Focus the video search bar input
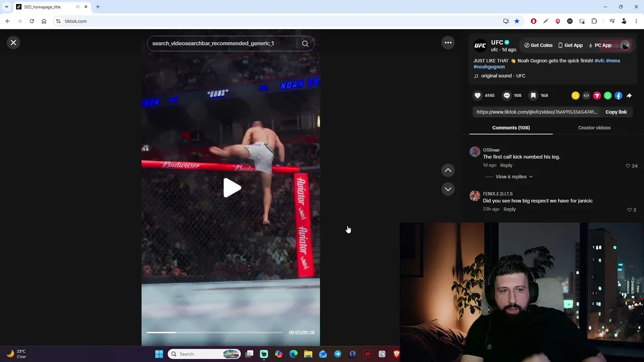The image size is (644, 362). click(x=221, y=44)
